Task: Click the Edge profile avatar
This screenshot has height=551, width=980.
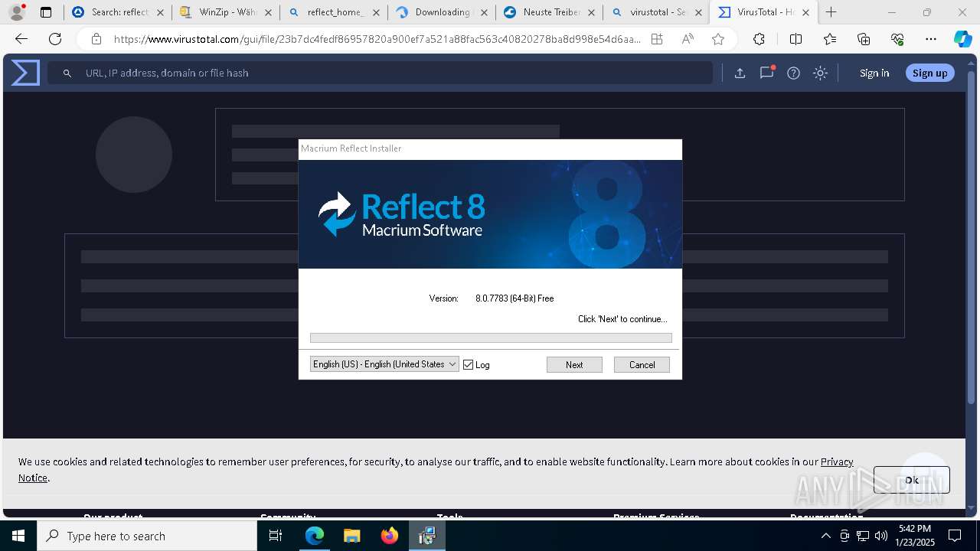Action: click(17, 12)
